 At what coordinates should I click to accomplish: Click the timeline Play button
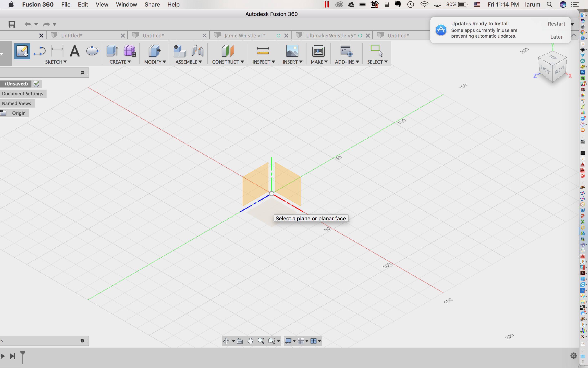point(2,356)
